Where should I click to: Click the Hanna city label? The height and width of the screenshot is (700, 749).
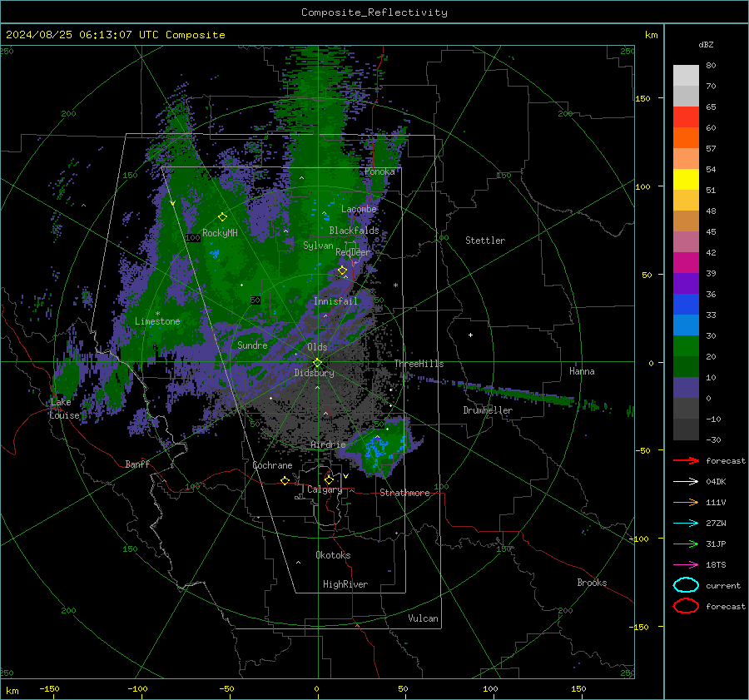click(582, 371)
